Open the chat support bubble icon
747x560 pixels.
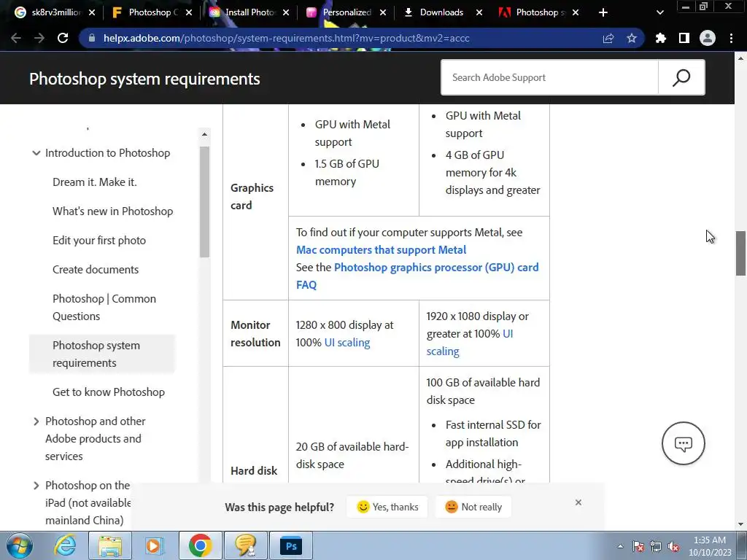coord(683,443)
